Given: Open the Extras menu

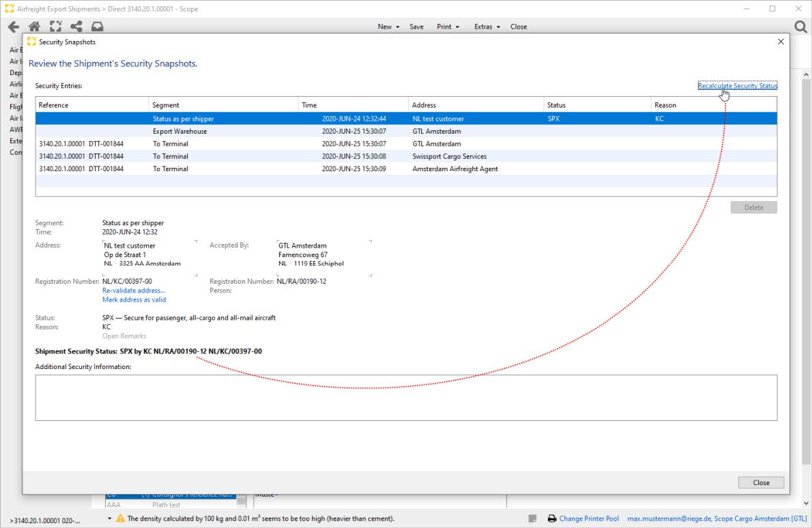Looking at the screenshot, I should point(487,27).
